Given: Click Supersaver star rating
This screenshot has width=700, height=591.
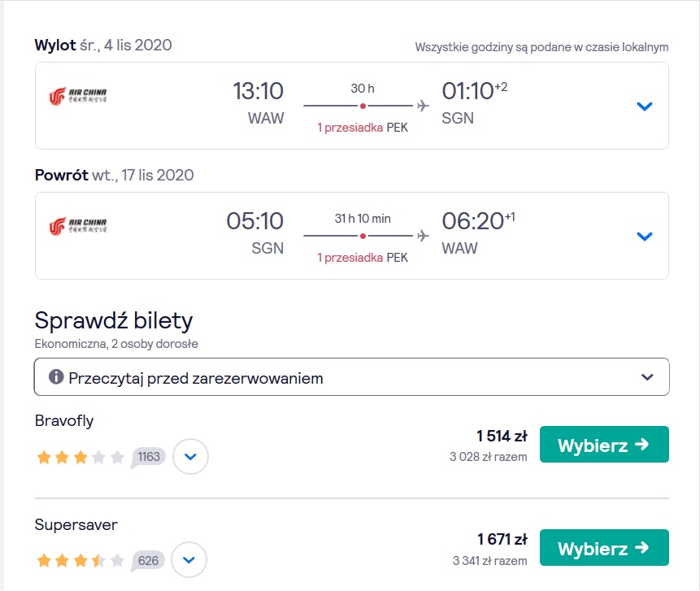Looking at the screenshot, I should click(80, 560).
